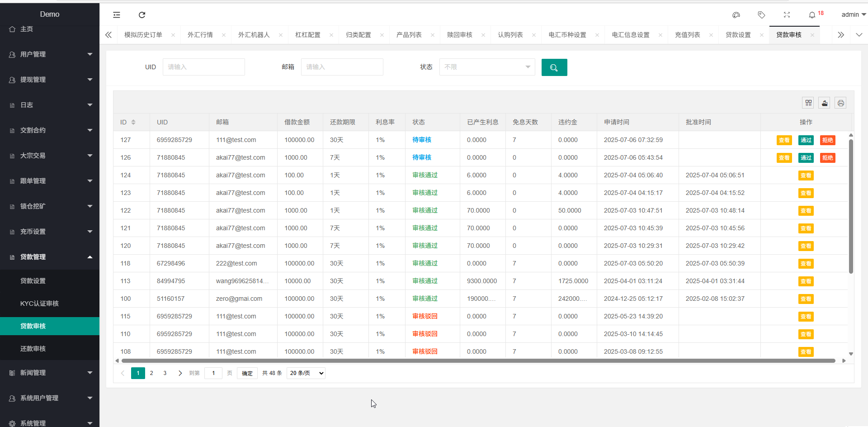Open the notification bell icon
868x427 pixels.
tap(812, 15)
